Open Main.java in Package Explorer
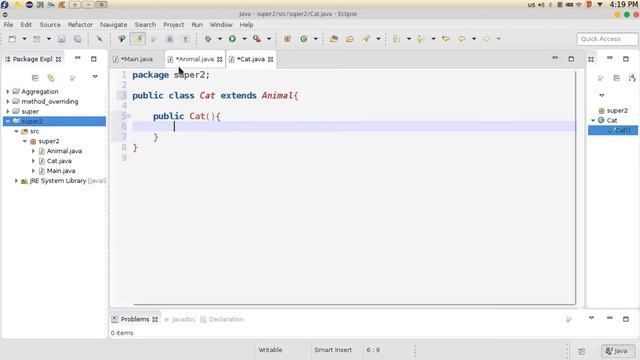The width and height of the screenshot is (640, 360). [61, 171]
